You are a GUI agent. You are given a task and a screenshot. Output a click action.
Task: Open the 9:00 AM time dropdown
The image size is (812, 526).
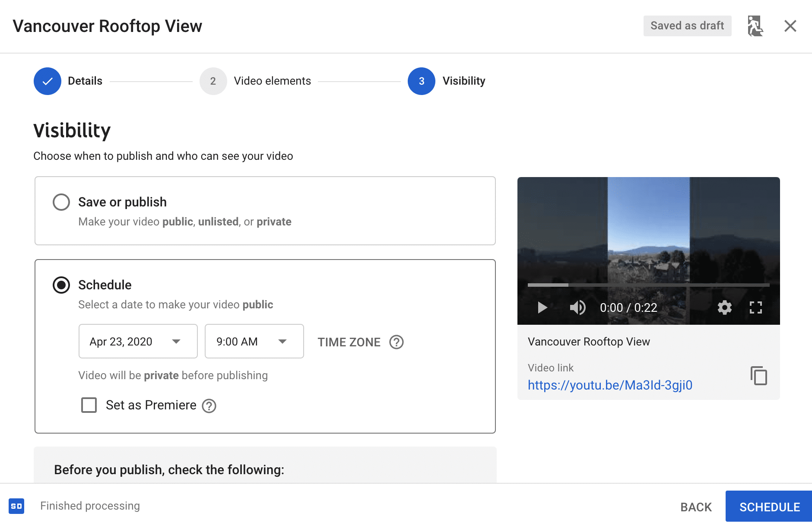(x=254, y=341)
